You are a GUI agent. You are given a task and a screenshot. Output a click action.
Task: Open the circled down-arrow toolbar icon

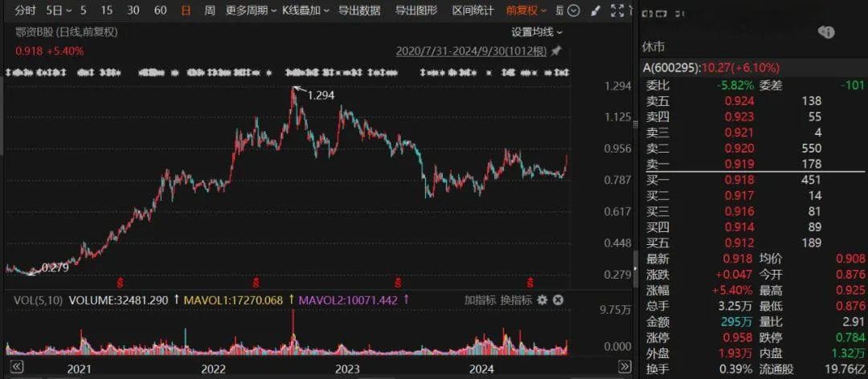click(574, 10)
